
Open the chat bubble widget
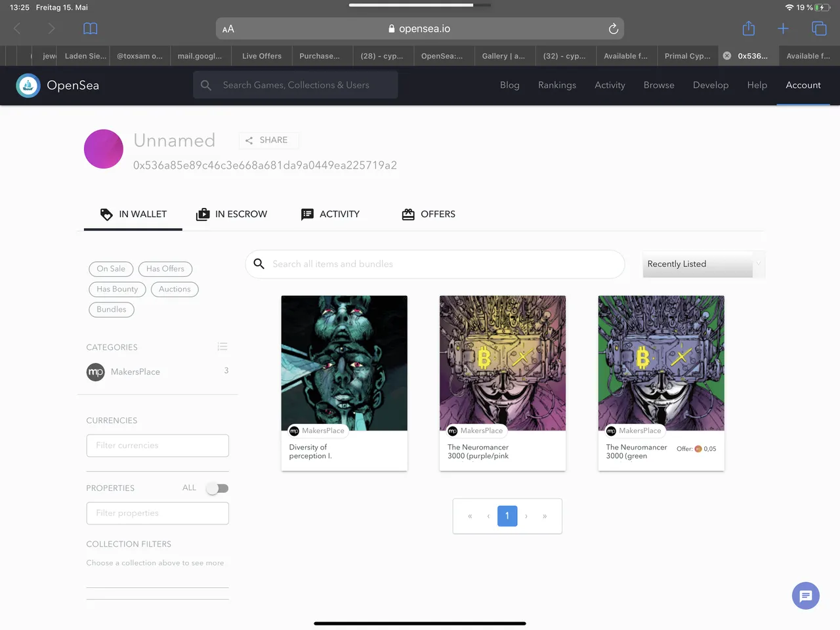point(806,596)
